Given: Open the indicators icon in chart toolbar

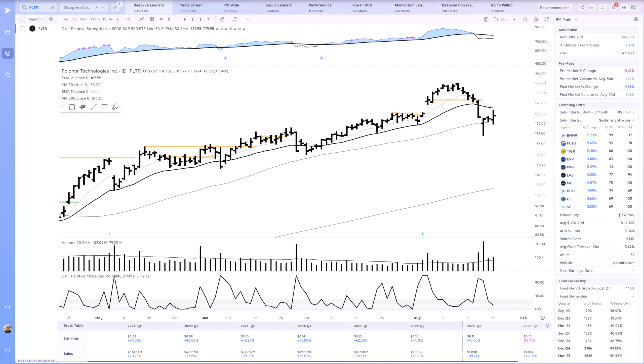Looking at the screenshot, I should click(x=141, y=19).
